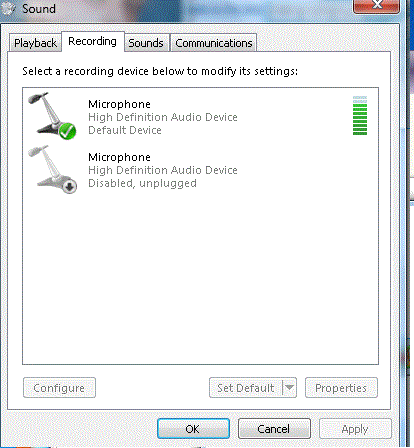Image resolution: width=414 pixels, height=448 pixels.
Task: Click the Configure button
Action: coord(59,388)
